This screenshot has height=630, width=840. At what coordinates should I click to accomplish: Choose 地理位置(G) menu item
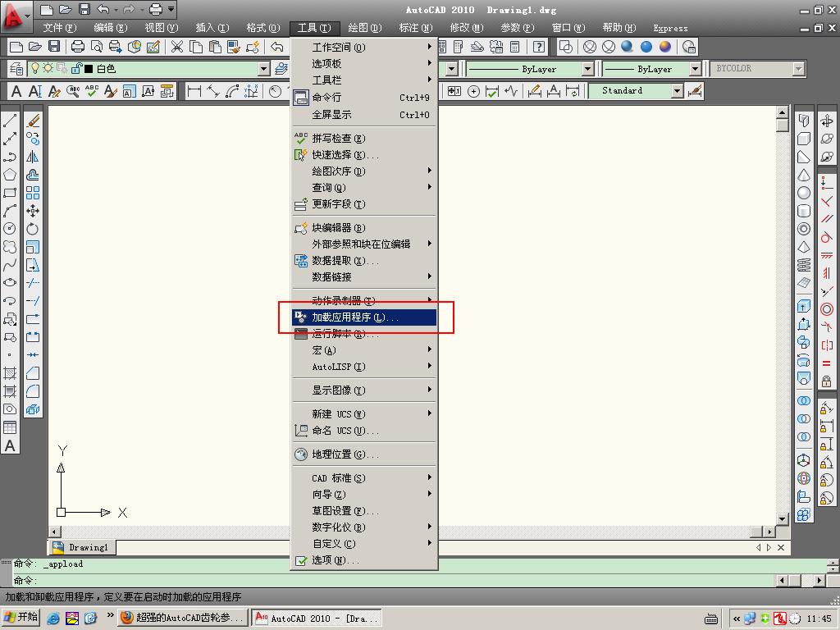point(364,454)
